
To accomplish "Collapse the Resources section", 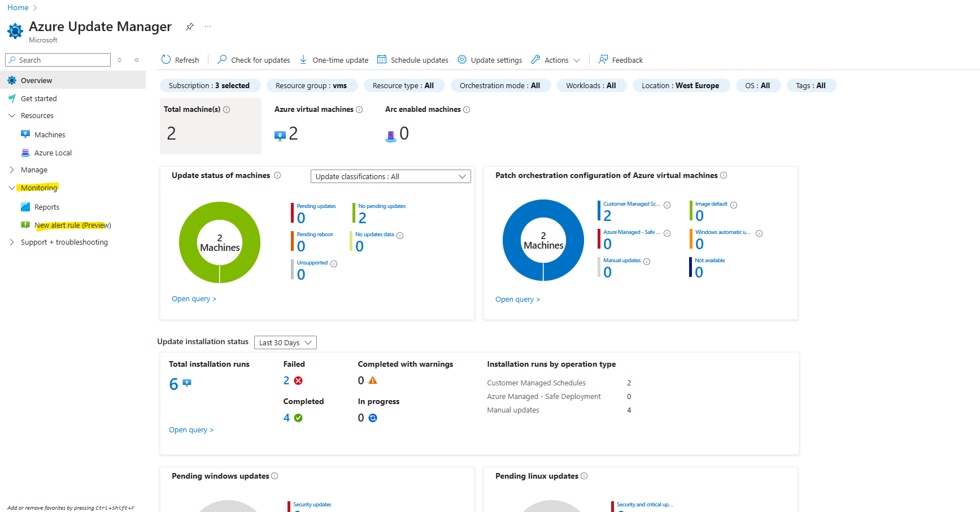I will (12, 115).
